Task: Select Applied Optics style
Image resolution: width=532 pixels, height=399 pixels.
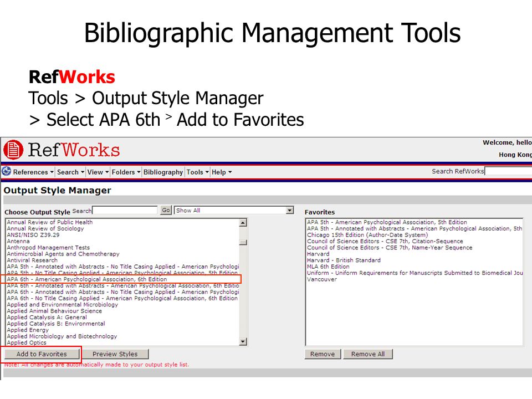Action: [27, 342]
